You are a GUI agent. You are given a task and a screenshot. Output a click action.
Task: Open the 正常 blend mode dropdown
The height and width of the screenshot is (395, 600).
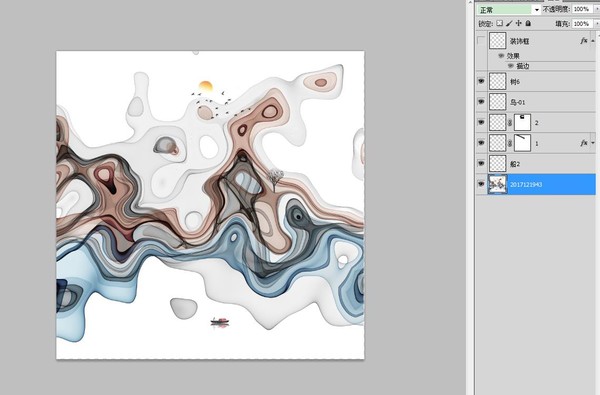(509, 10)
